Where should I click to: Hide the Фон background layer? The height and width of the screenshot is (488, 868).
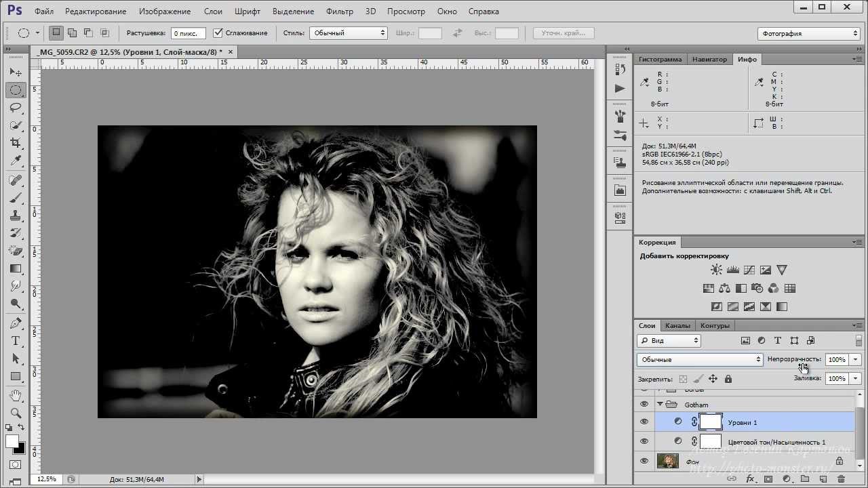pyautogui.click(x=644, y=462)
